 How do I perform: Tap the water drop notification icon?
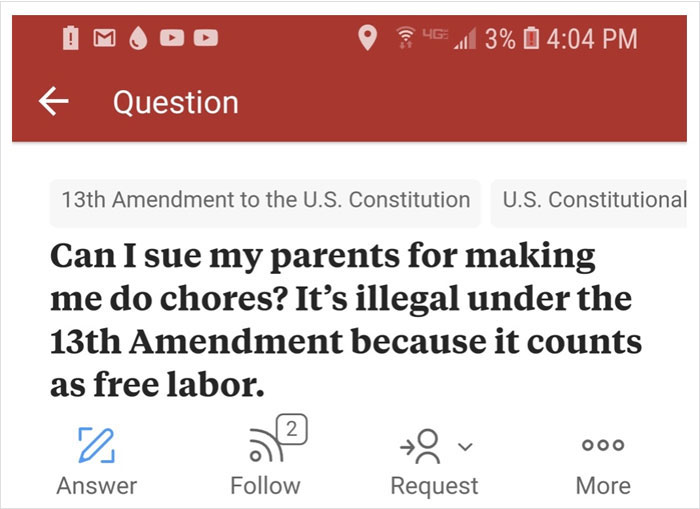tap(139, 38)
